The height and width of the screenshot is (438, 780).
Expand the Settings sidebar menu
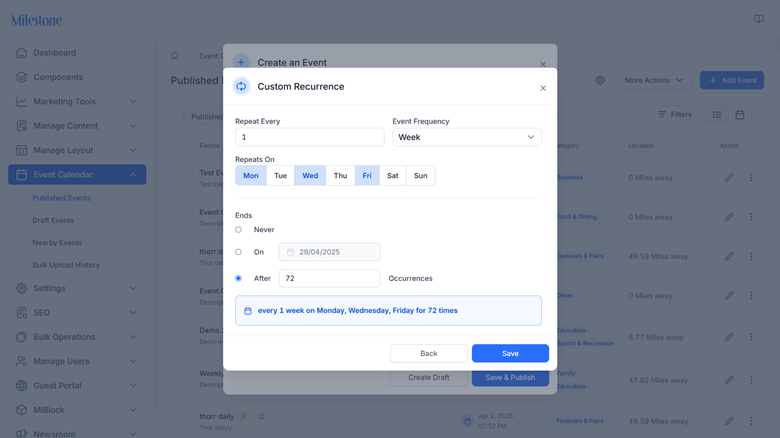pos(77,288)
